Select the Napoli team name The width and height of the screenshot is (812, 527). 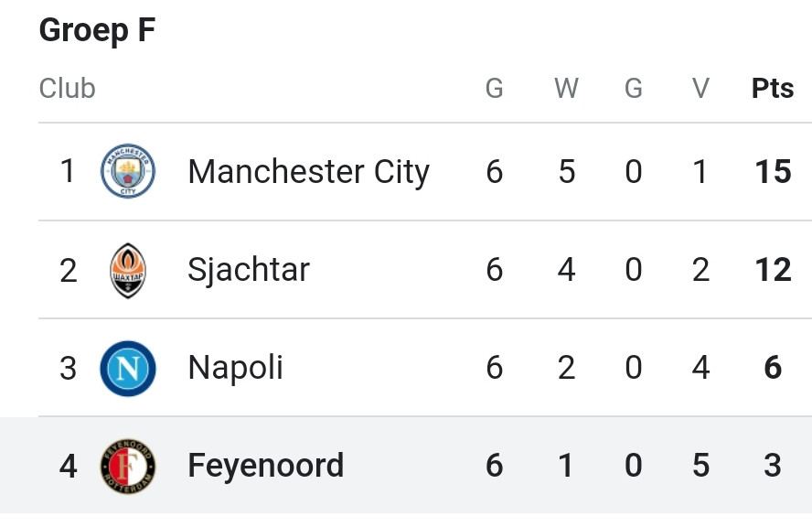coord(236,368)
